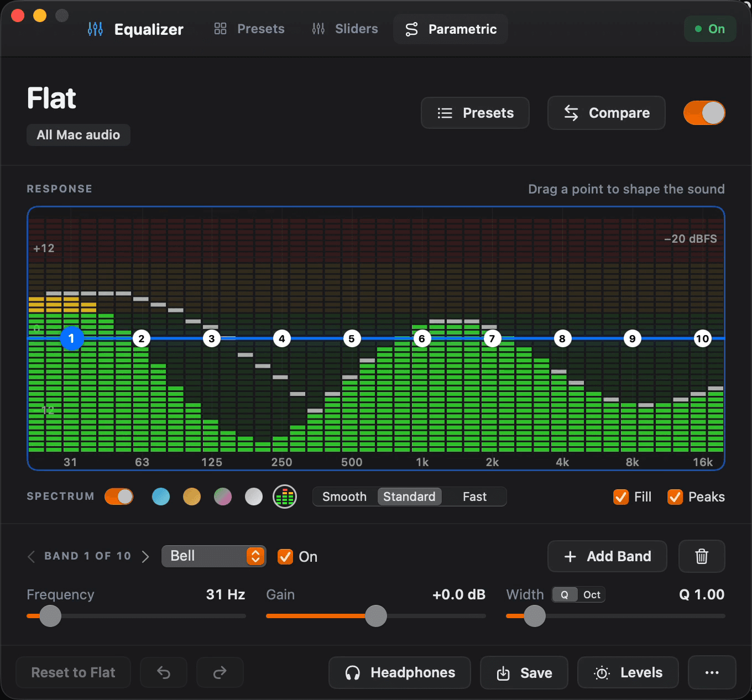752x700 pixels.
Task: Delete band with the trash icon
Action: pos(702,556)
